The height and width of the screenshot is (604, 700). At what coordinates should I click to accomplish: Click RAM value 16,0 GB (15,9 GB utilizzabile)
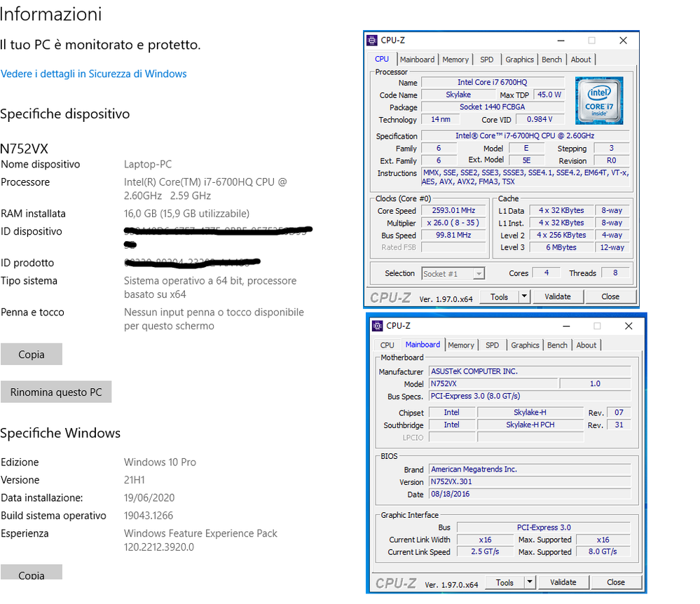tap(186, 214)
